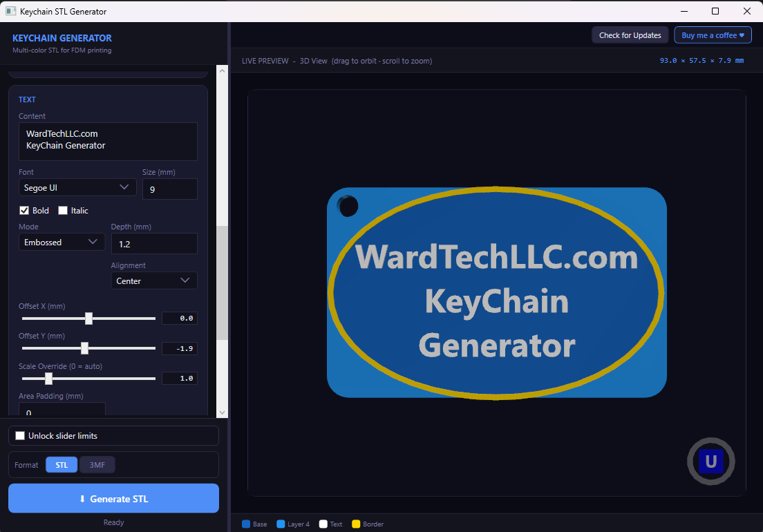Open the Font dropdown showing Segoe UI
Screen dimensions: 763x532
pos(77,187)
